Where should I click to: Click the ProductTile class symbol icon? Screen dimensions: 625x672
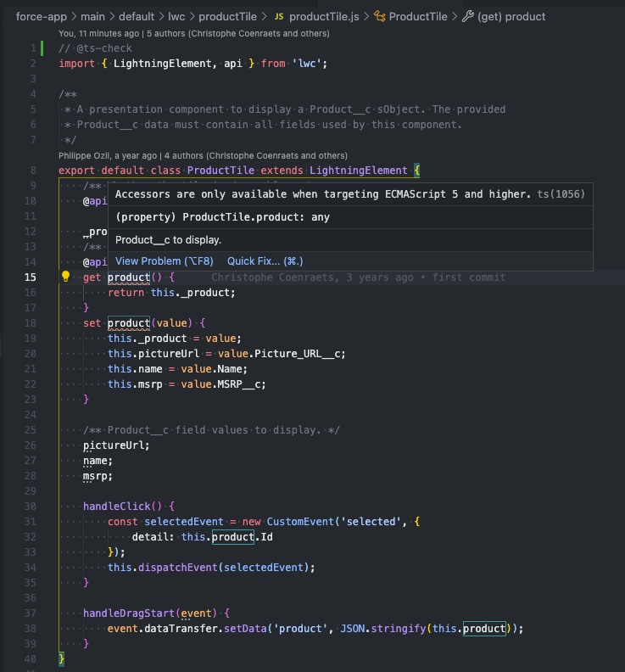(380, 17)
